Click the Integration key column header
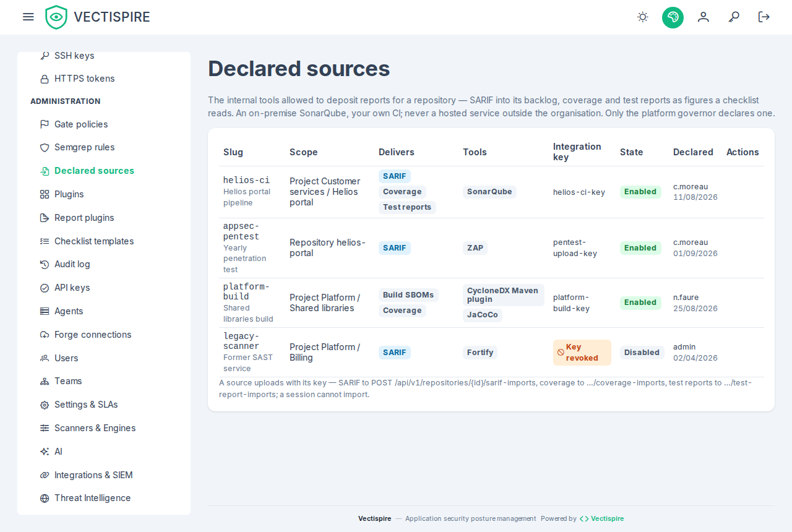The height and width of the screenshot is (532, 792). pyautogui.click(x=577, y=152)
